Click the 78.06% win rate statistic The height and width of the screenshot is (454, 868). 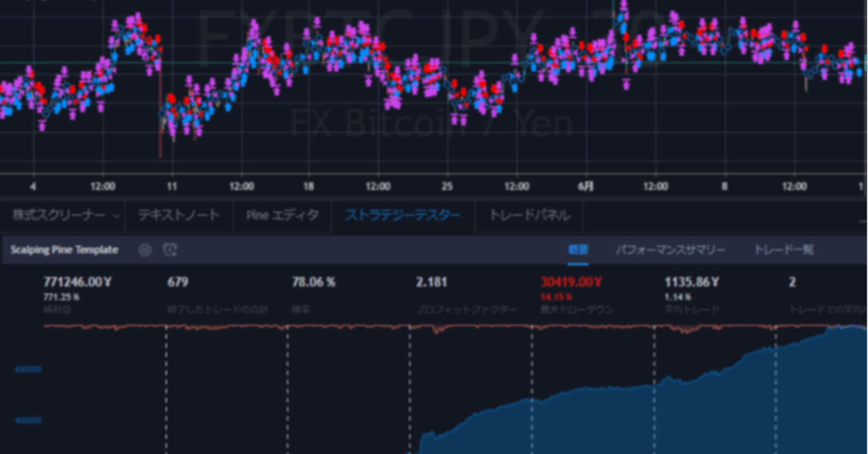click(x=315, y=282)
